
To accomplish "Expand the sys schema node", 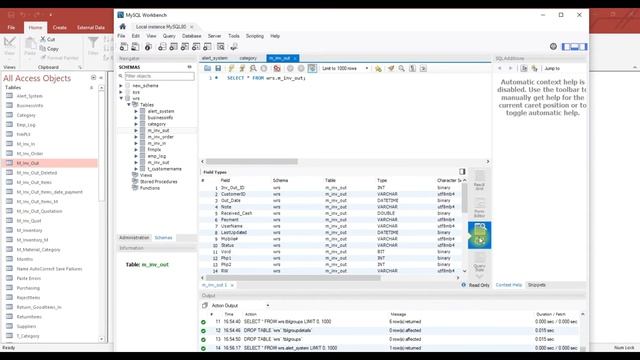I will tap(121, 92).
